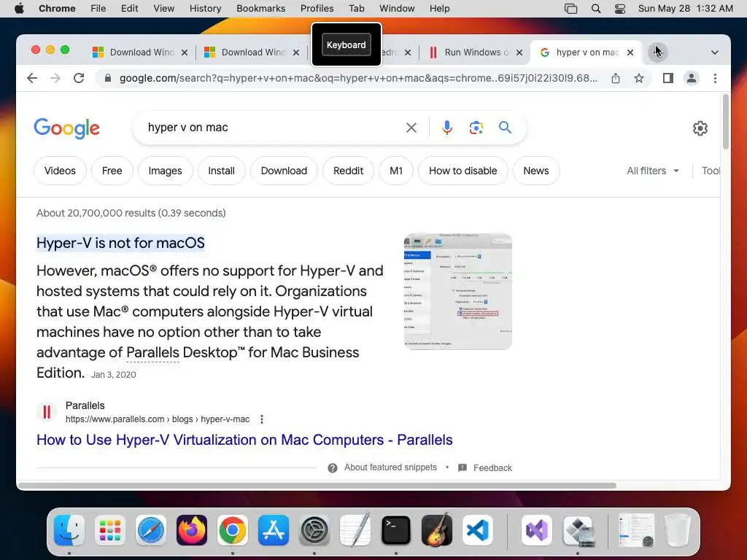747x560 pixels.
Task: Open Spotlight search in menu bar
Action: tap(595, 9)
